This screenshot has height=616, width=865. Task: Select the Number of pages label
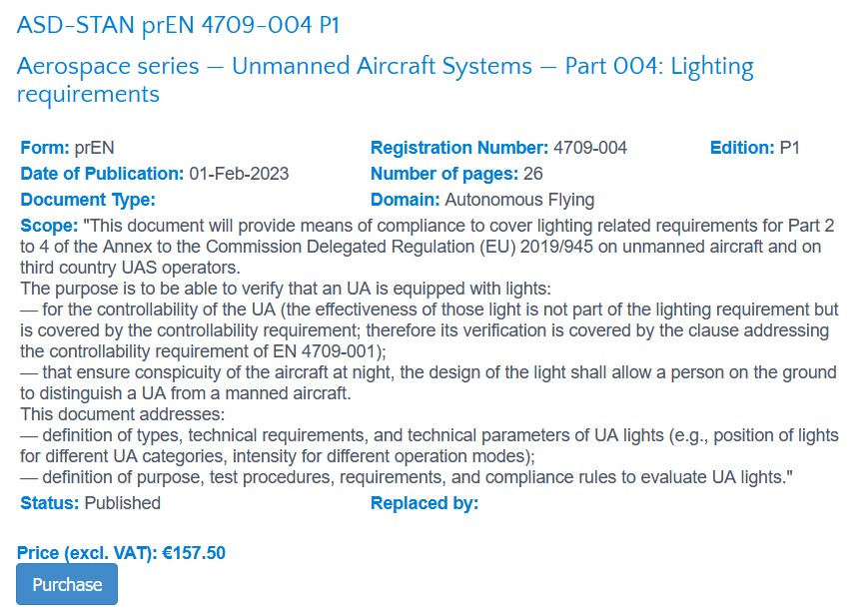[x=443, y=174]
